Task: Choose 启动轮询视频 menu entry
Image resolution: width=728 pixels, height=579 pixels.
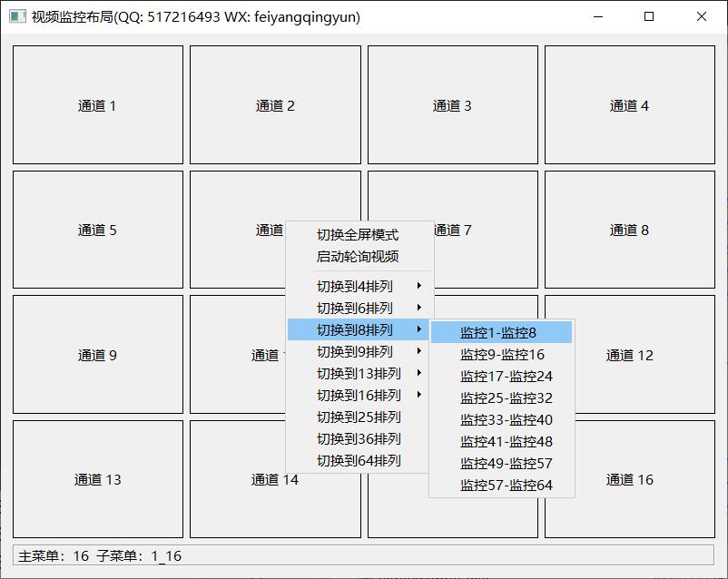Action: pyautogui.click(x=357, y=257)
